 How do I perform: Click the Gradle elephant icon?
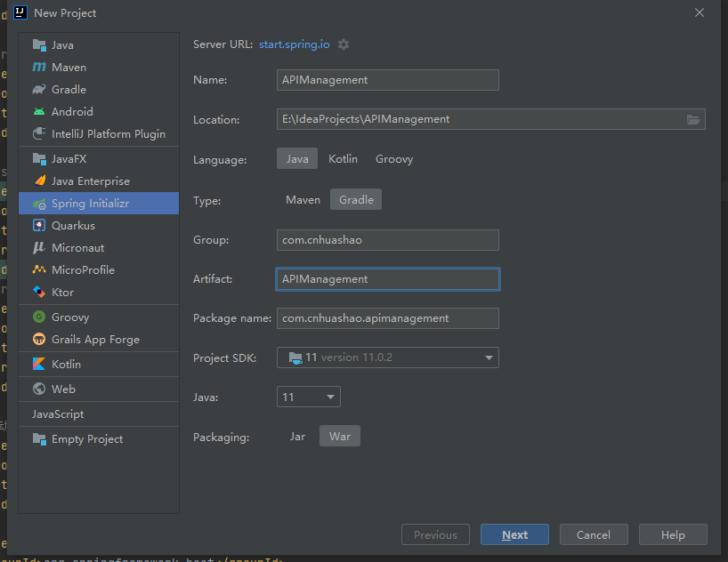[x=39, y=89]
